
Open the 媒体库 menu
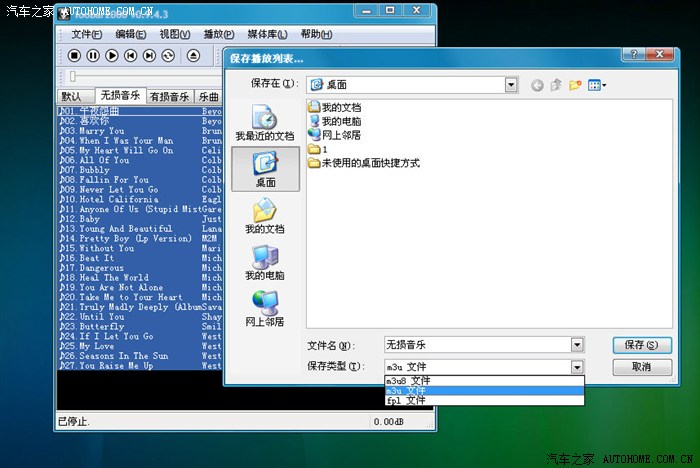click(x=267, y=34)
